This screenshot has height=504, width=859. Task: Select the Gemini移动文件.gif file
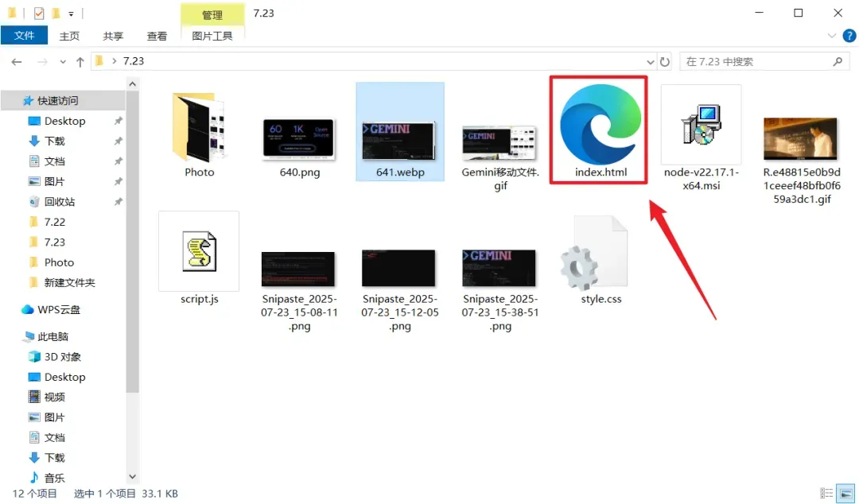[x=499, y=142]
